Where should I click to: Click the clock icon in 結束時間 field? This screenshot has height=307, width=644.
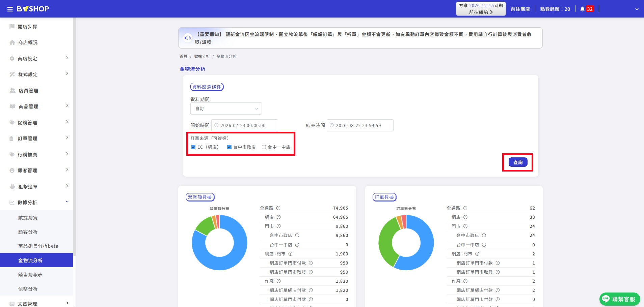pos(332,125)
